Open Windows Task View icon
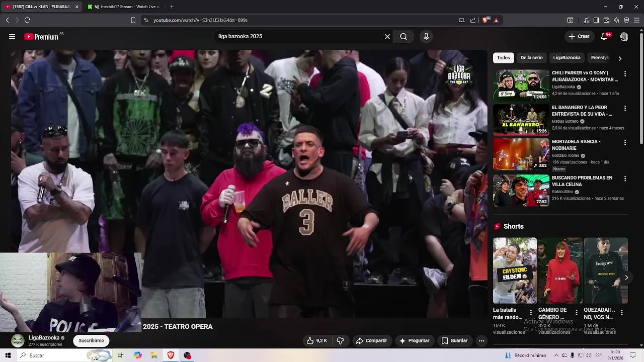 [121, 355]
